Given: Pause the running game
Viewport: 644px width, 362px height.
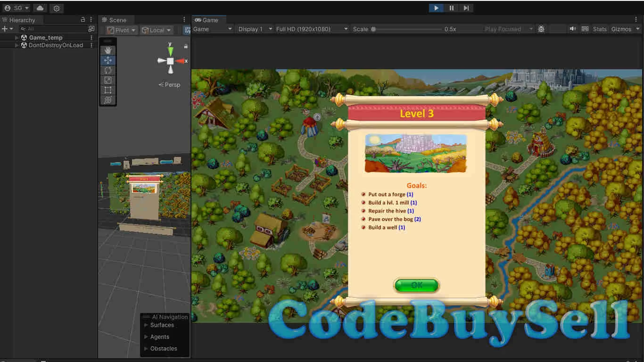Looking at the screenshot, I should [x=451, y=8].
